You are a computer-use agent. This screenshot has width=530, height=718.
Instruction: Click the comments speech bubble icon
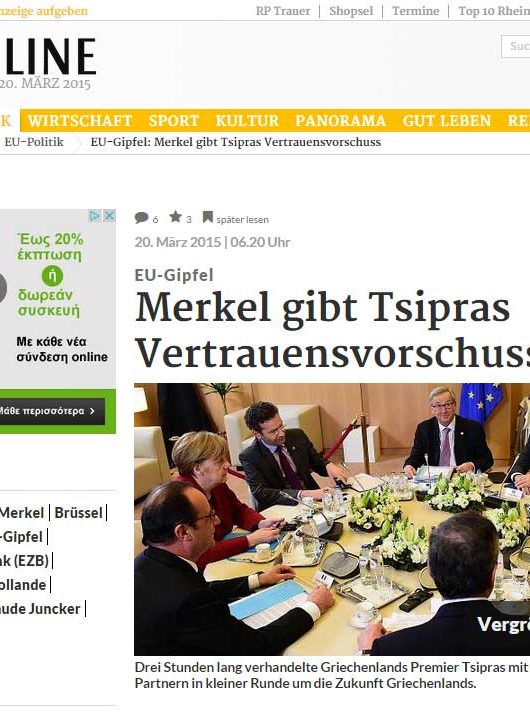pyautogui.click(x=141, y=218)
